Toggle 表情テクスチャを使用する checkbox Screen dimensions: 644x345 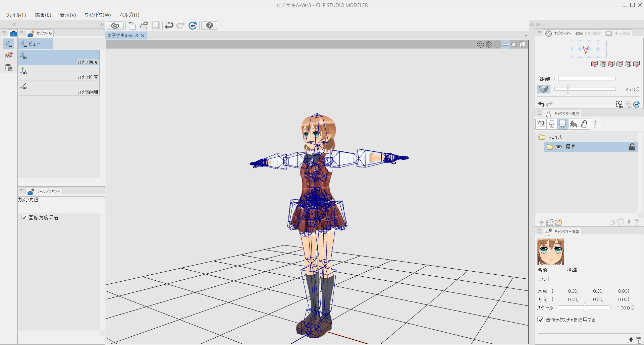tap(541, 320)
